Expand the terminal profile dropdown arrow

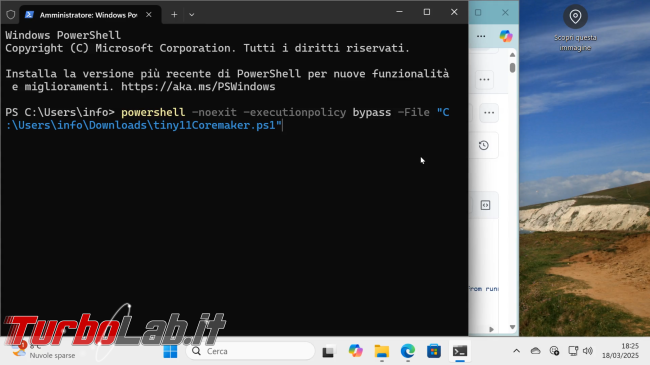point(192,15)
